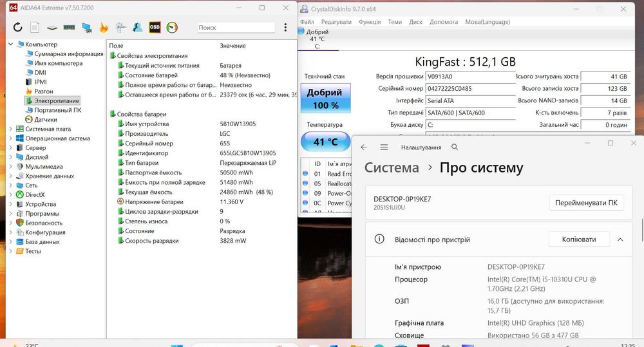The height and width of the screenshot is (347, 644).
Task: Click the checklist preferences icon in the AIDA64 toolbar
Action: 121,28
